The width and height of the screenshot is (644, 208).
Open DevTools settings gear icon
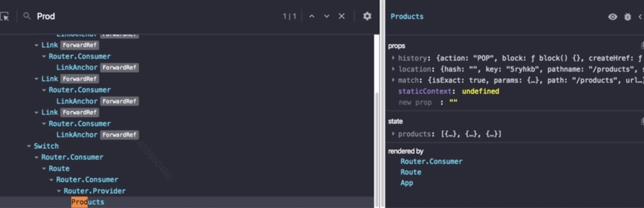pyautogui.click(x=367, y=16)
